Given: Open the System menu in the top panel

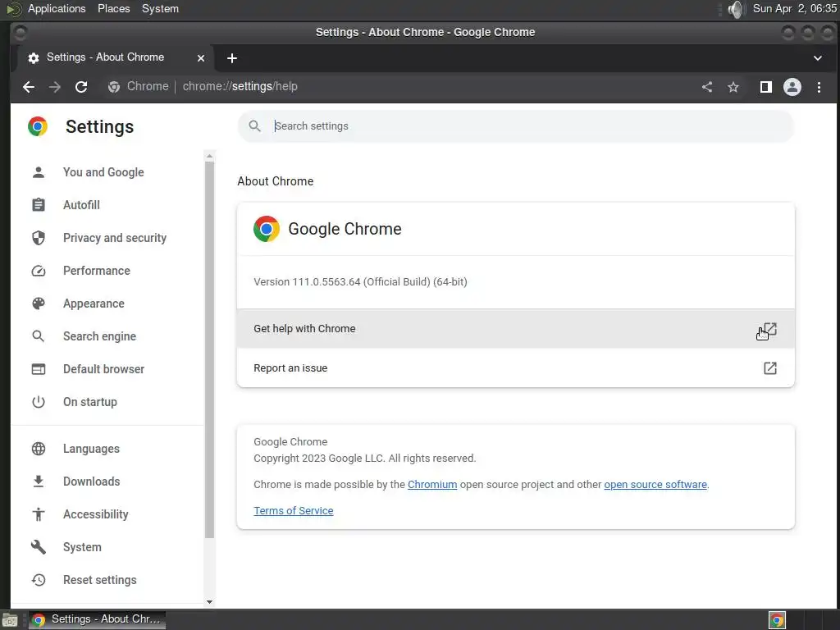Looking at the screenshot, I should [160, 8].
